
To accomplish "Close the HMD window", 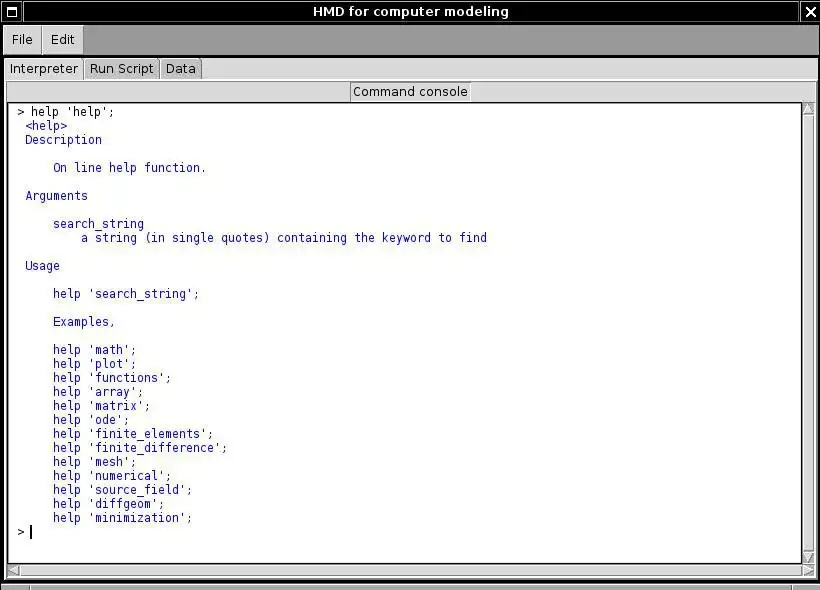I will (810, 12).
